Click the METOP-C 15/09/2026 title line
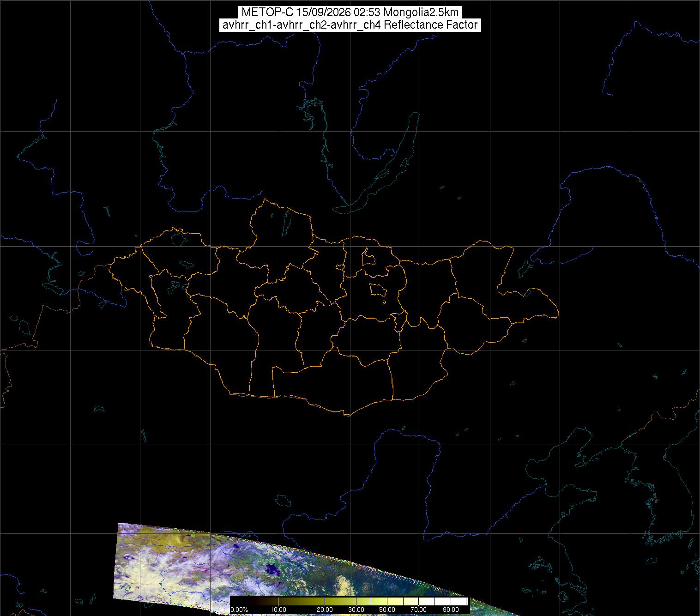The height and width of the screenshot is (616, 700). [x=350, y=12]
